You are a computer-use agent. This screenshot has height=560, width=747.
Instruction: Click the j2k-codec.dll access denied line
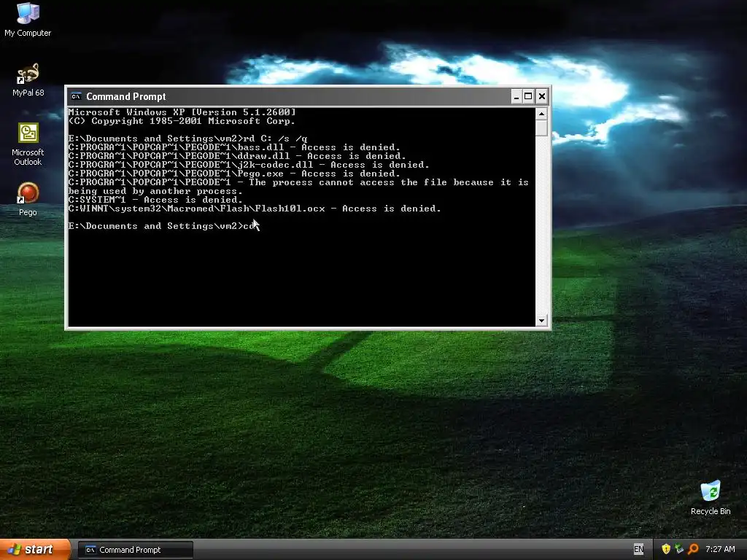pos(248,165)
